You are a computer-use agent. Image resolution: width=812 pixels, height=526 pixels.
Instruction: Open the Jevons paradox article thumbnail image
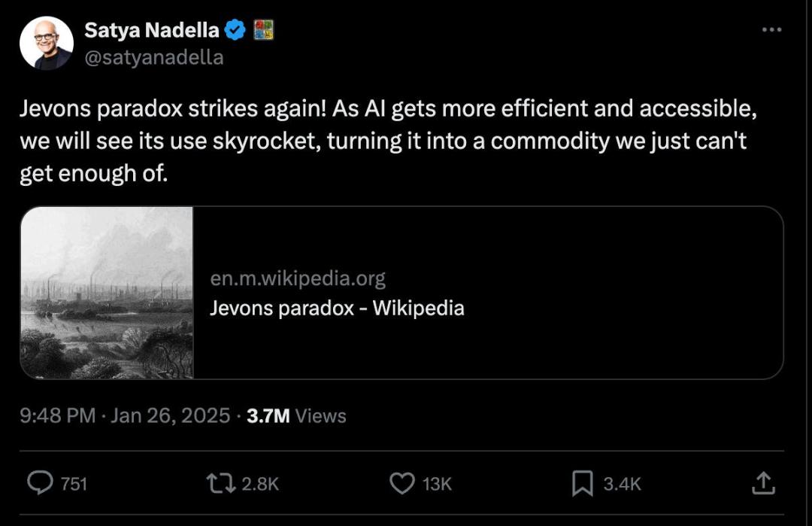pos(107,293)
